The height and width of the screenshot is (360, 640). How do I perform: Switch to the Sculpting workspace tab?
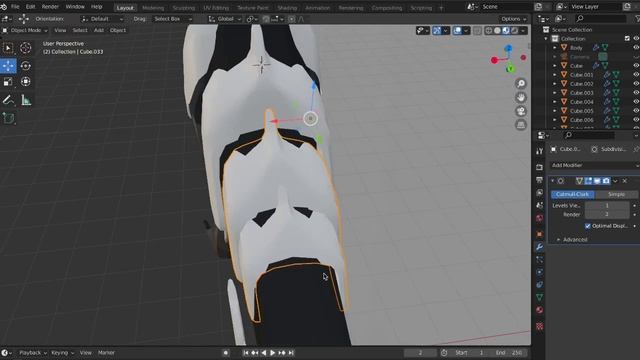pos(183,8)
